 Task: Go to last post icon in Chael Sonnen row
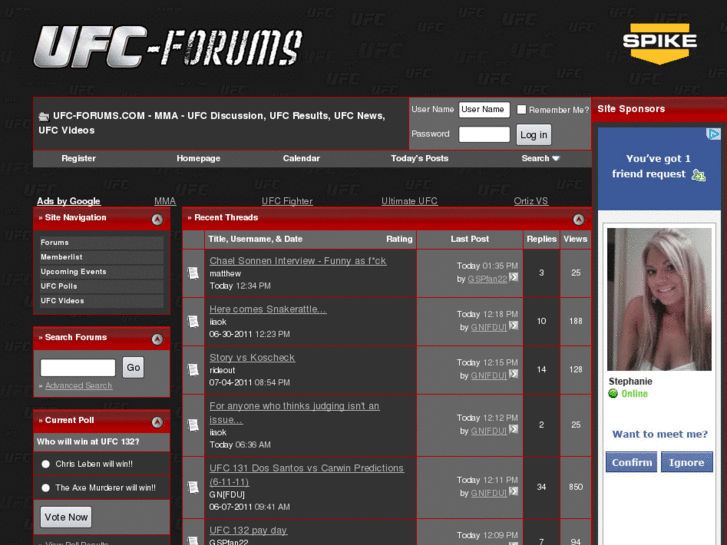[x=513, y=277]
